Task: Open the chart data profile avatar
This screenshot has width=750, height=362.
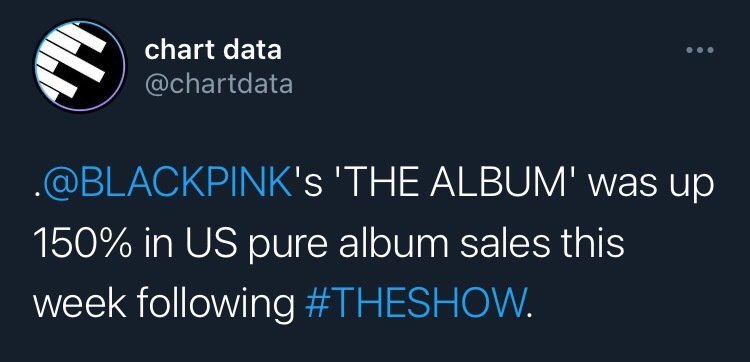Action: pyautogui.click(x=79, y=66)
